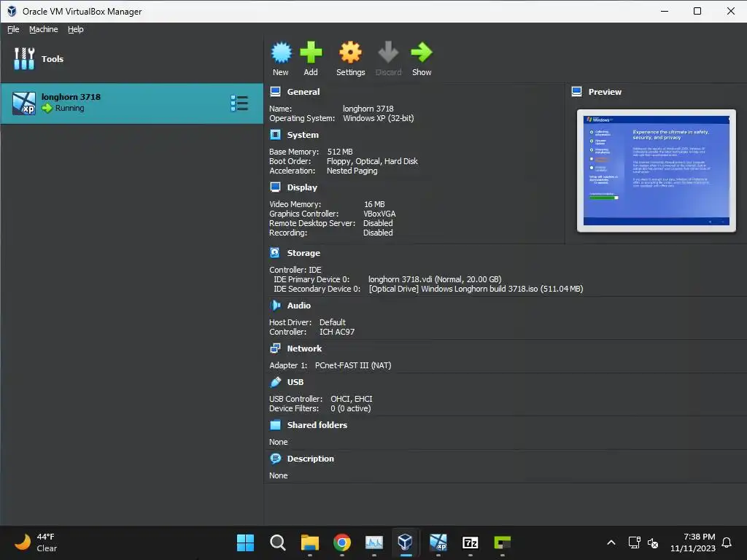This screenshot has width=747, height=560.
Task: Open VM Settings gear icon
Action: point(350,52)
